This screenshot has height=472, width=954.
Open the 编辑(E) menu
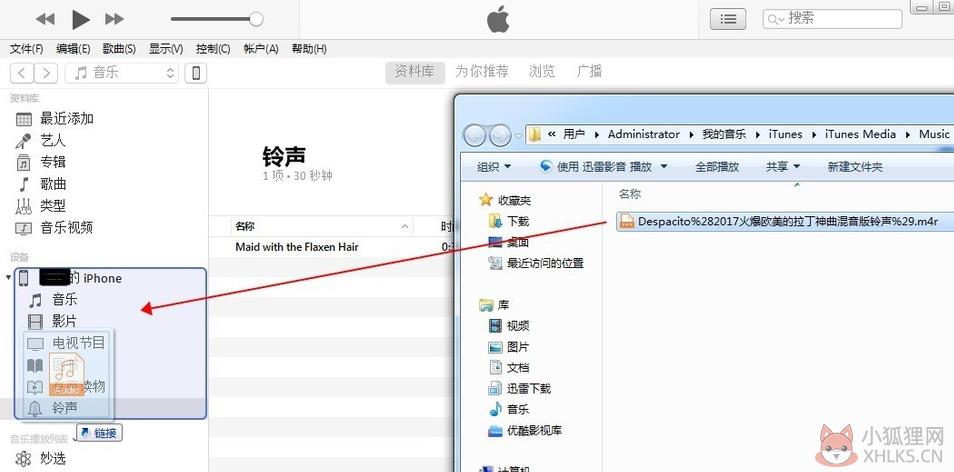[73, 49]
